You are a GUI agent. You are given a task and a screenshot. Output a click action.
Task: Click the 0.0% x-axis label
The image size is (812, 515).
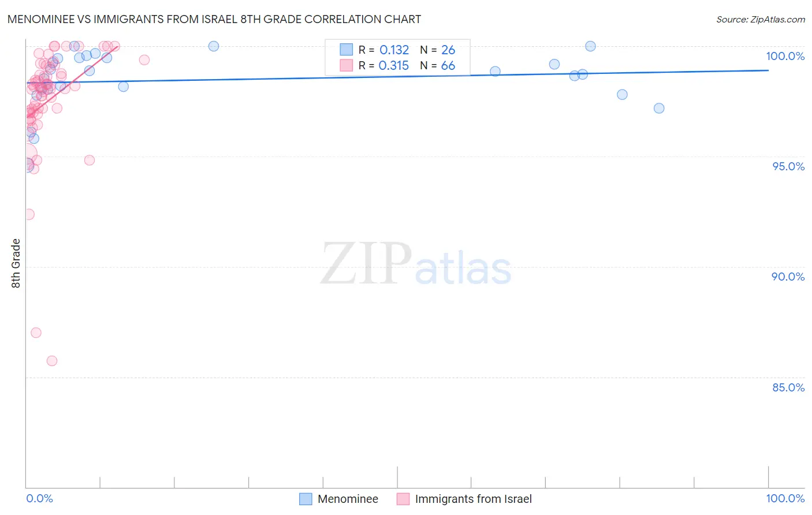39,498
